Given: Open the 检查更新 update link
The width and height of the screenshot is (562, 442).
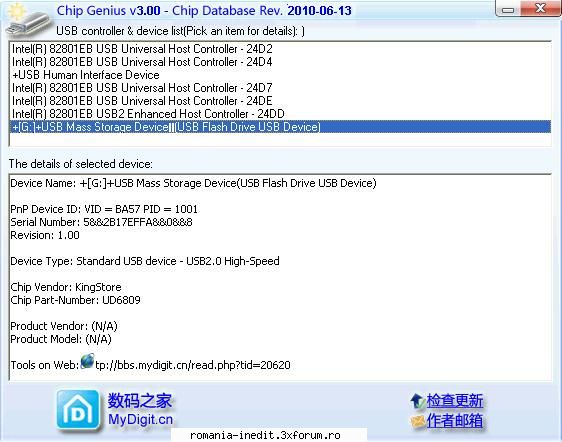Looking at the screenshot, I should pyautogui.click(x=454, y=401).
